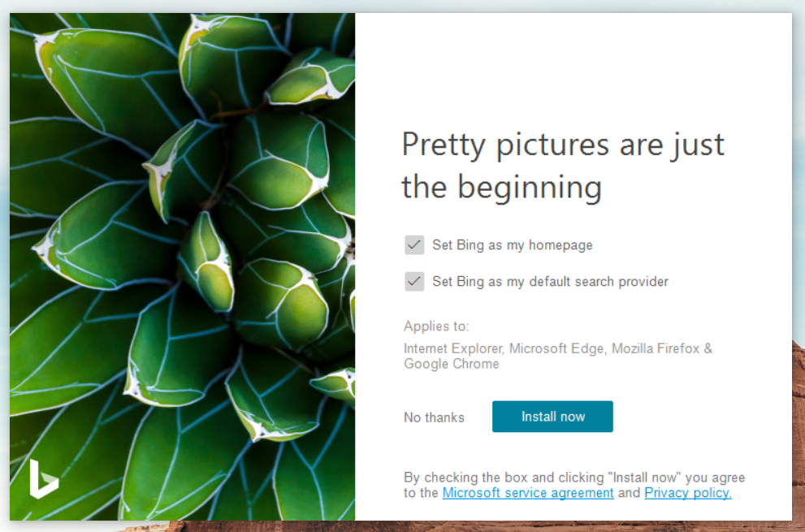
Task: Click the 'Applies to:' label
Action: (436, 327)
